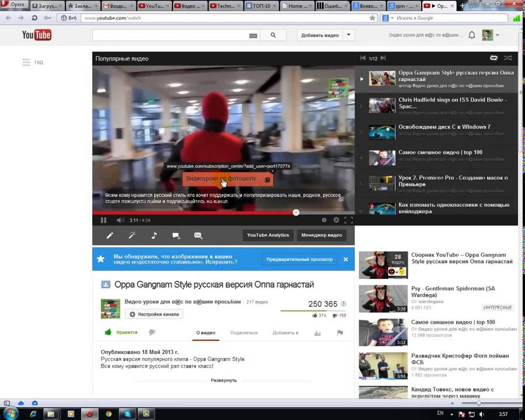
Task: Open the Info and Settings pencil tool
Action: (110, 236)
